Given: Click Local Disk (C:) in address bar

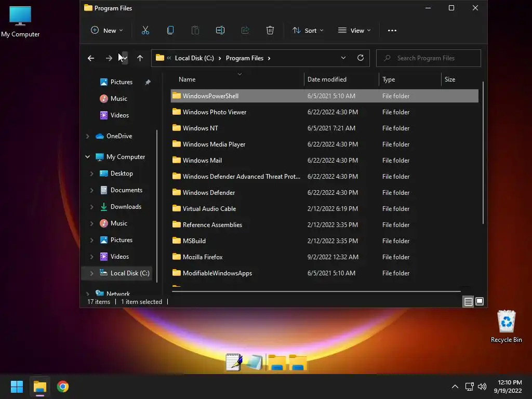Looking at the screenshot, I should click(194, 58).
